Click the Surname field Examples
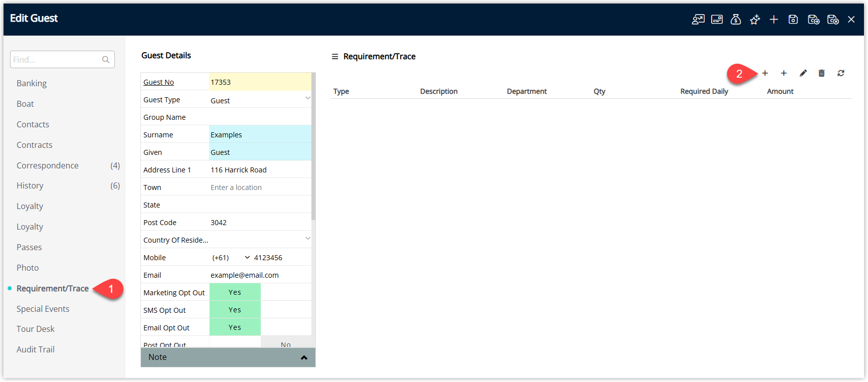Image resolution: width=868 pixels, height=382 pixels. [x=260, y=135]
